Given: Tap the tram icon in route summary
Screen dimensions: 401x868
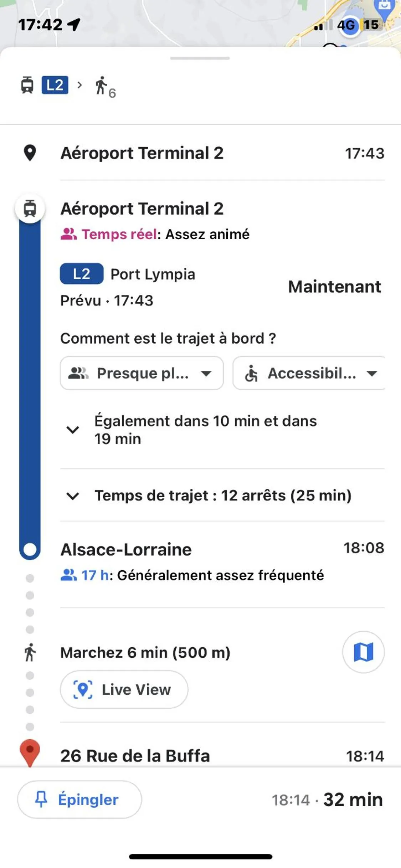Looking at the screenshot, I should 27,85.
